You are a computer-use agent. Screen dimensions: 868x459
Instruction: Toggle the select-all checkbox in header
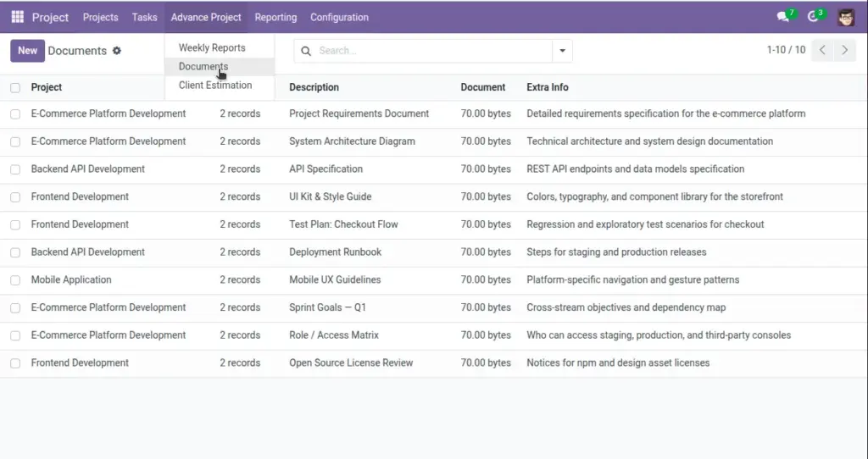[x=15, y=87]
